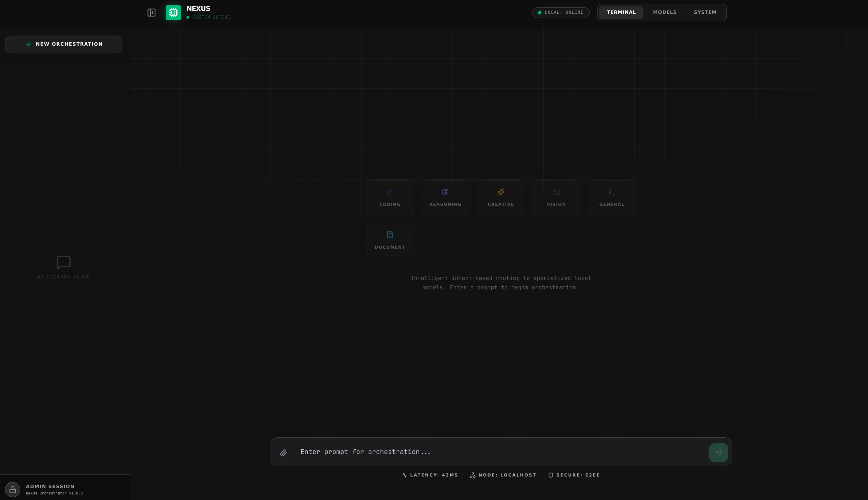Image resolution: width=868 pixels, height=500 pixels.
Task: Click the 'NEXUS' title text
Action: pos(198,9)
